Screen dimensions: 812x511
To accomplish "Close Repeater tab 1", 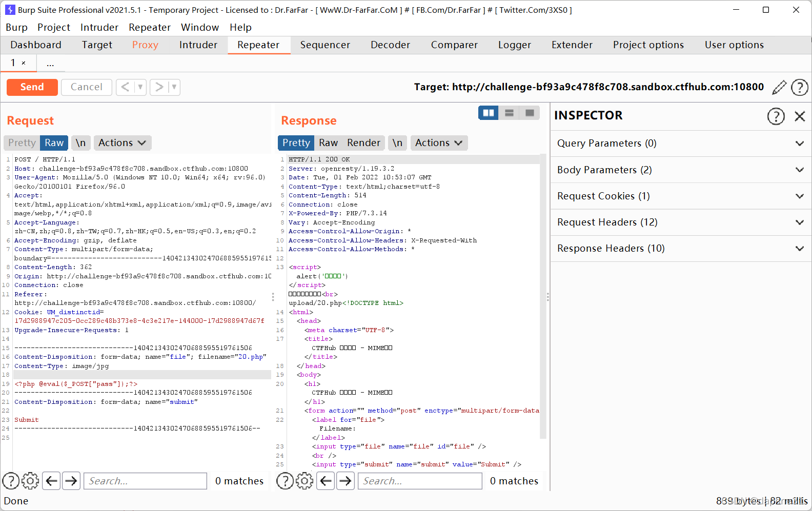I will pyautogui.click(x=24, y=63).
